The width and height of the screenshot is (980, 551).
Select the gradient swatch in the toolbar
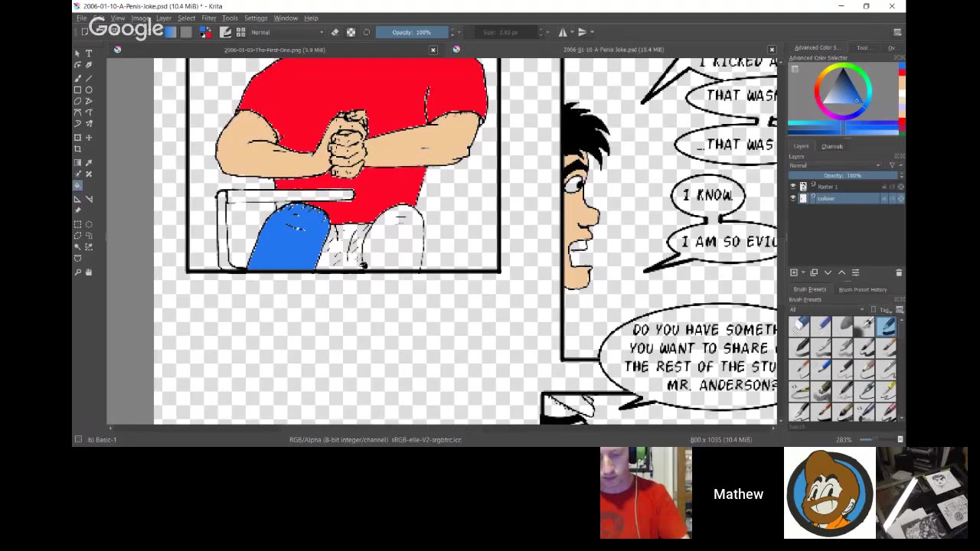171,32
